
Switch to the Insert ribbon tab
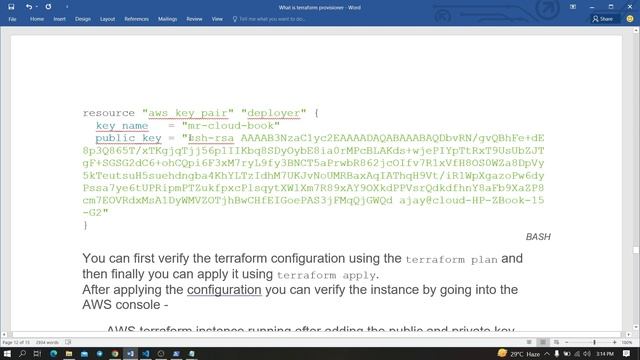60,19
